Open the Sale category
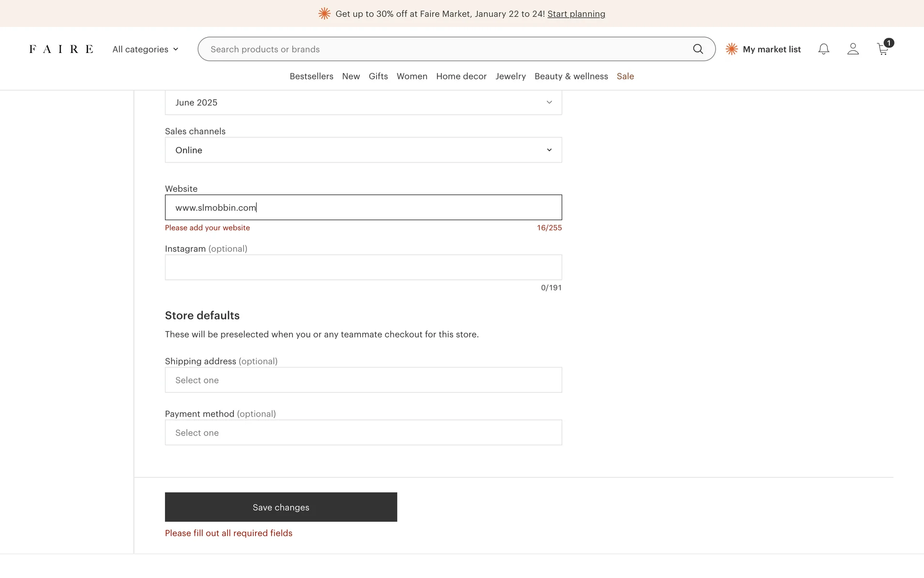The height and width of the screenshot is (578, 924). pos(625,76)
